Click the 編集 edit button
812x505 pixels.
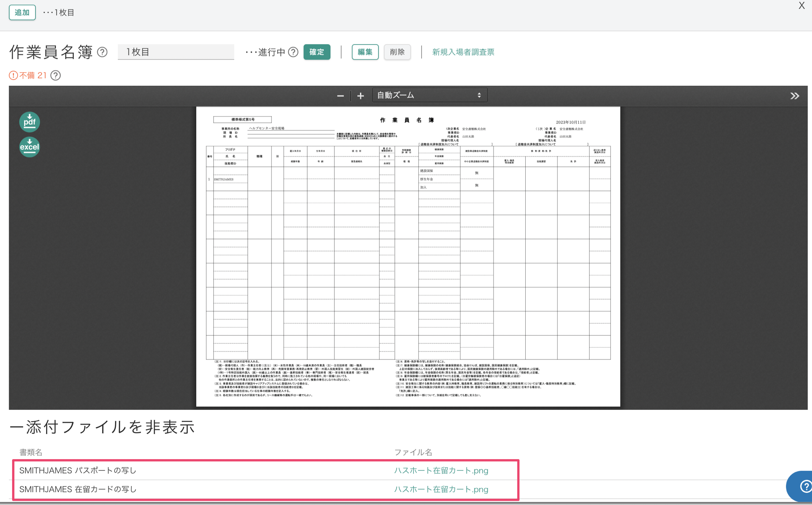365,52
